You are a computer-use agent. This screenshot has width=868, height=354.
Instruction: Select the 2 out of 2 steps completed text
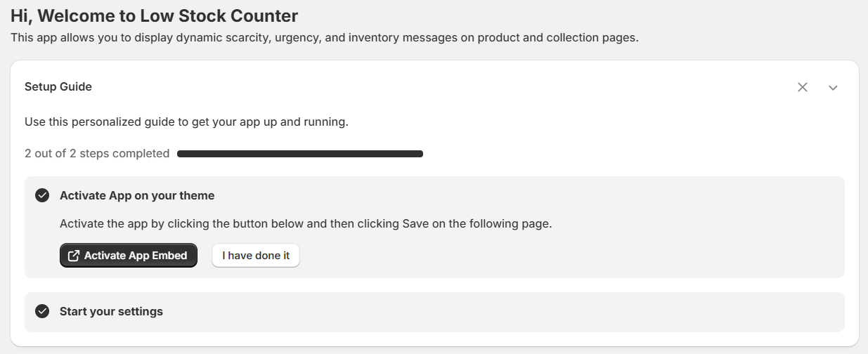(x=97, y=153)
